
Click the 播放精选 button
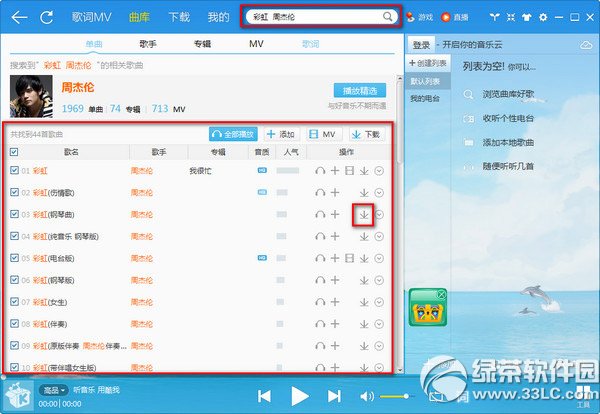[x=360, y=91]
